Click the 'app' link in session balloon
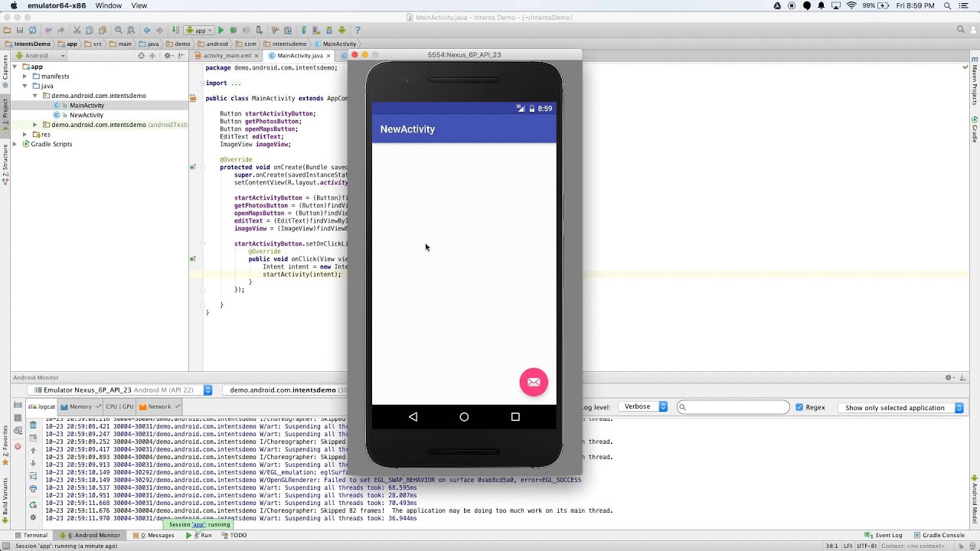The width and height of the screenshot is (980, 551). point(198,524)
